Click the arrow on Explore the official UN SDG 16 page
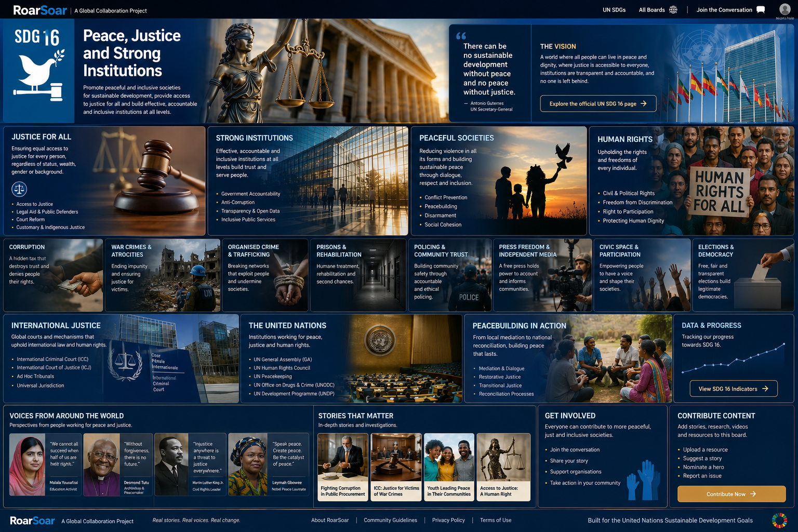This screenshot has width=798, height=532. point(644,103)
